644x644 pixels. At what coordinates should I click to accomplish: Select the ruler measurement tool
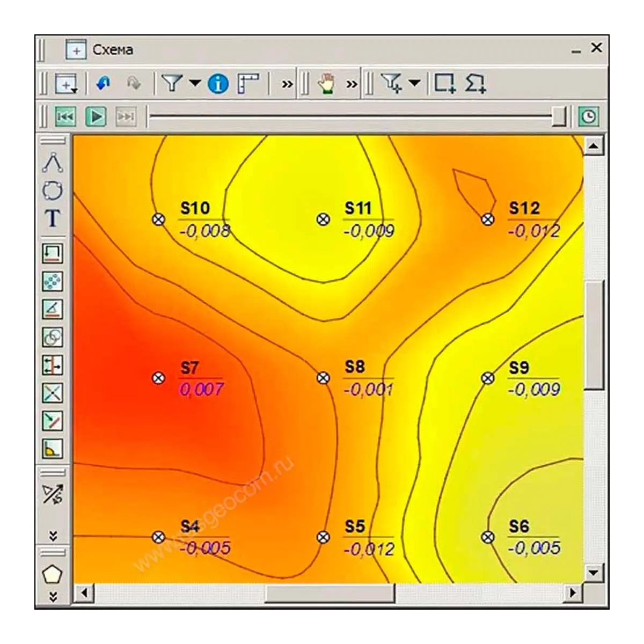247,84
